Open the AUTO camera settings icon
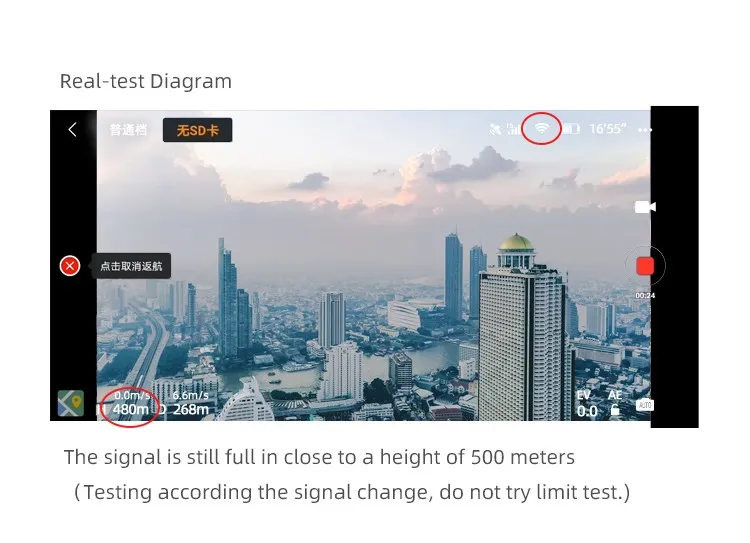This screenshot has width=750, height=543. click(645, 405)
